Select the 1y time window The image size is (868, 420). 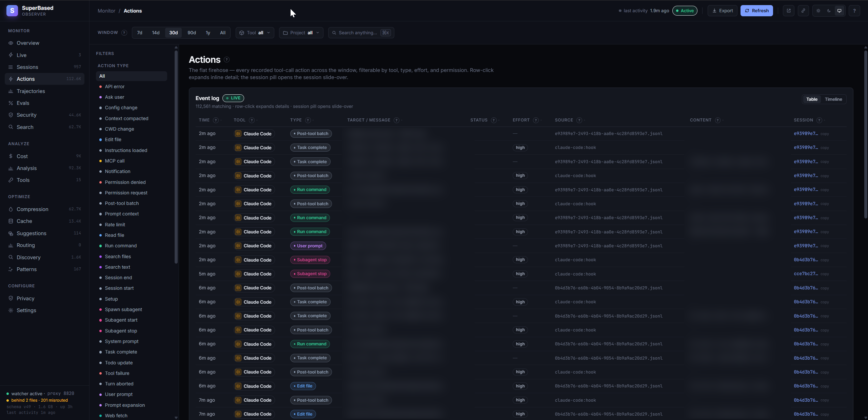coord(208,33)
